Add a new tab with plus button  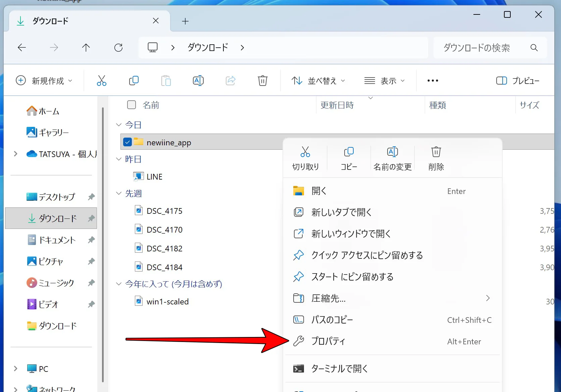[185, 21]
